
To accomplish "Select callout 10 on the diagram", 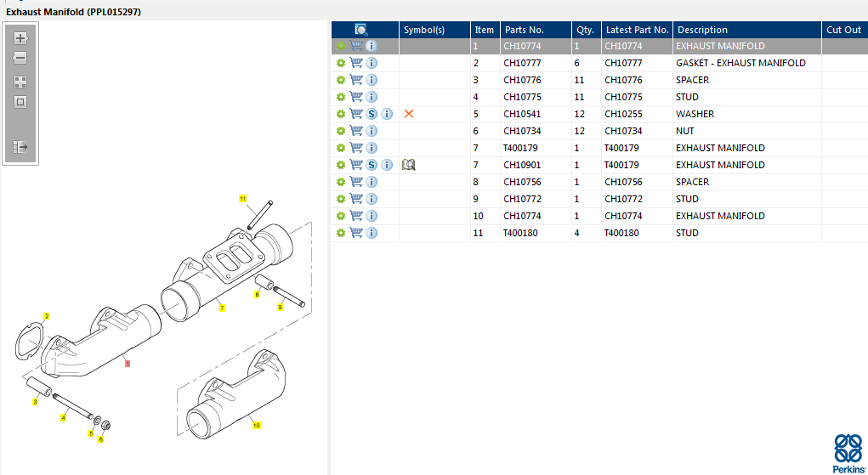I will pos(256,426).
